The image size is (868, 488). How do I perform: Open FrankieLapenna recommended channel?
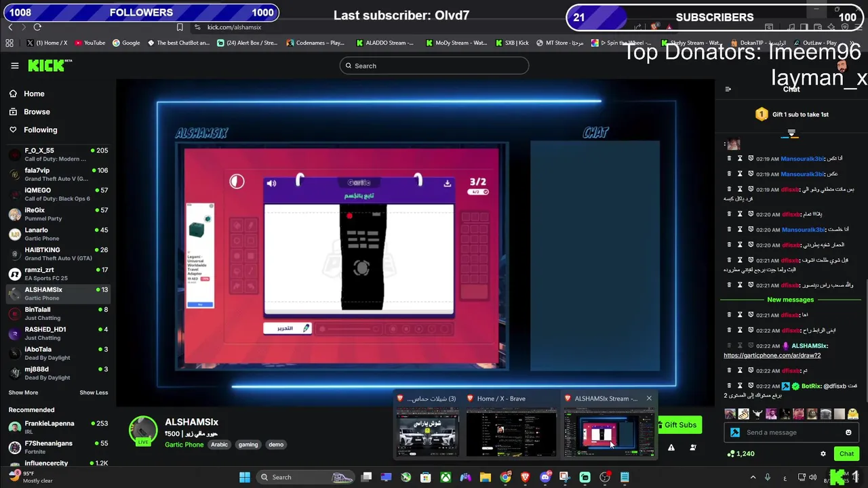(x=58, y=427)
